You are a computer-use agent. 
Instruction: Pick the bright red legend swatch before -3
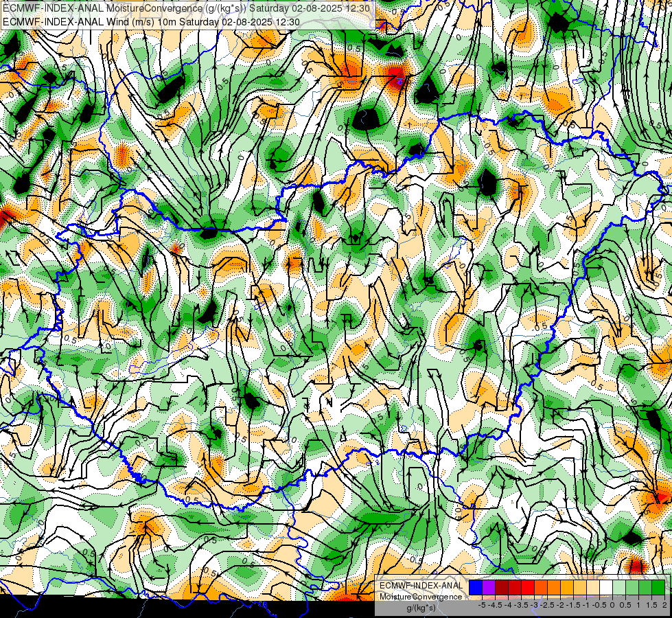click(x=528, y=588)
